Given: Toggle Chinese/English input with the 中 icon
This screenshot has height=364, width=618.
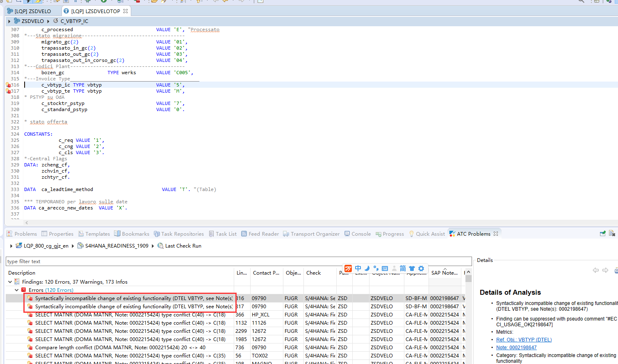Looking at the screenshot, I should point(358,268).
